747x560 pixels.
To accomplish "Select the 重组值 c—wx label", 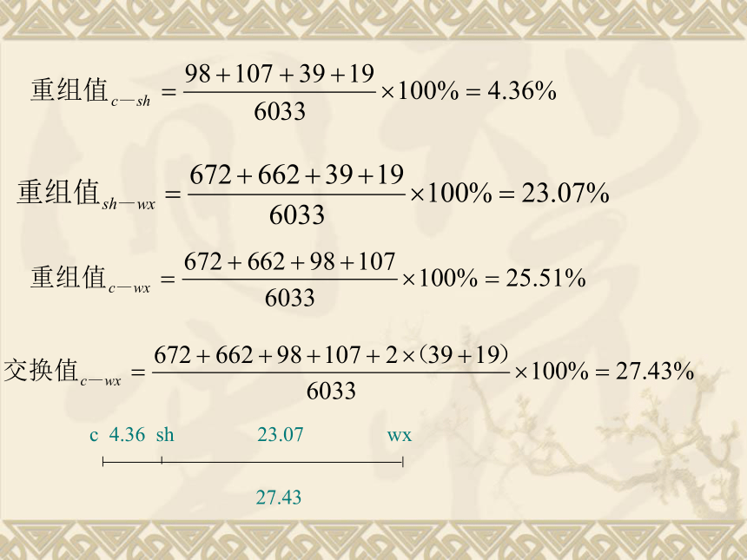I will pyautogui.click(x=90, y=279).
